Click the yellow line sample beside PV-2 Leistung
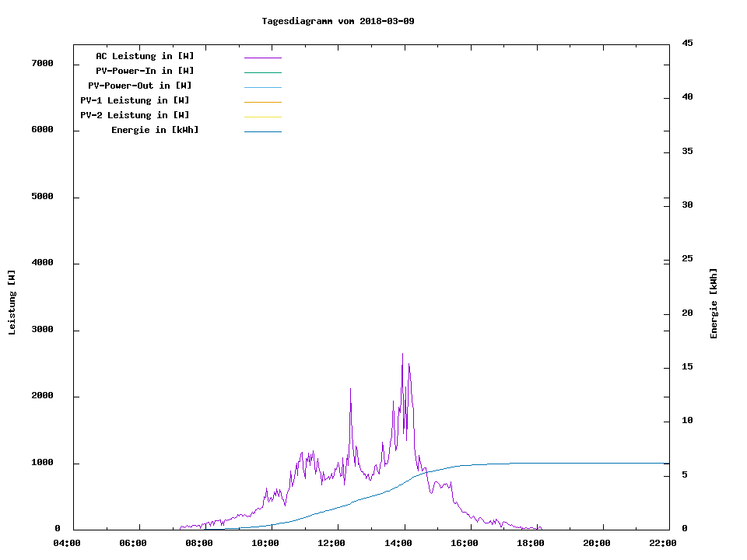This screenshot has height=560, width=747. coord(262,117)
